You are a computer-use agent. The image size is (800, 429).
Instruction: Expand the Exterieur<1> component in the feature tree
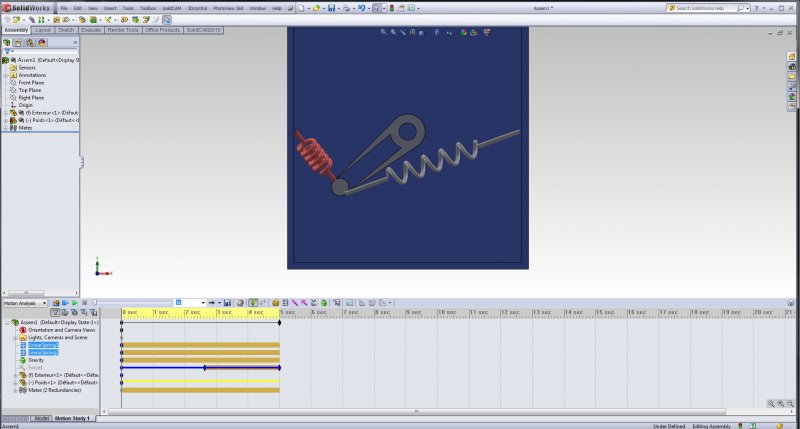point(6,113)
